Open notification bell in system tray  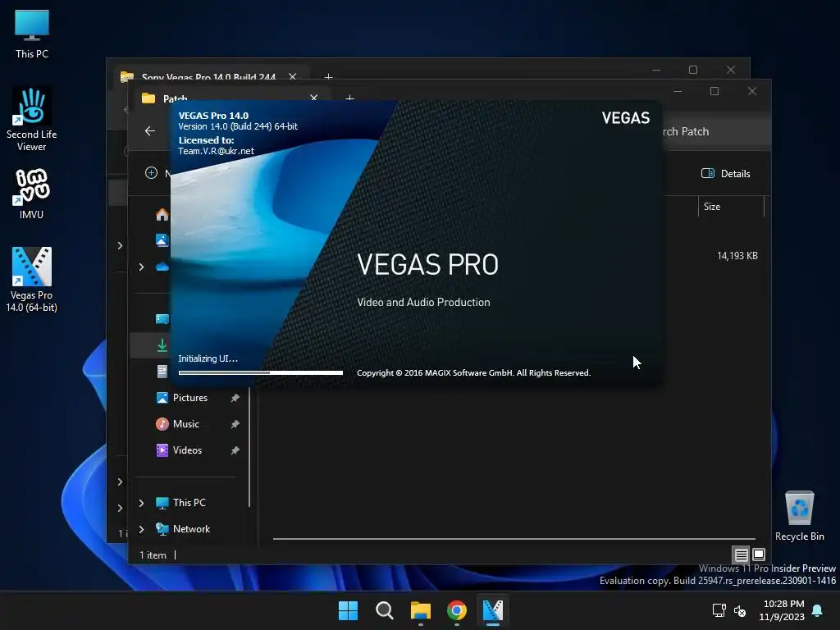[817, 610]
